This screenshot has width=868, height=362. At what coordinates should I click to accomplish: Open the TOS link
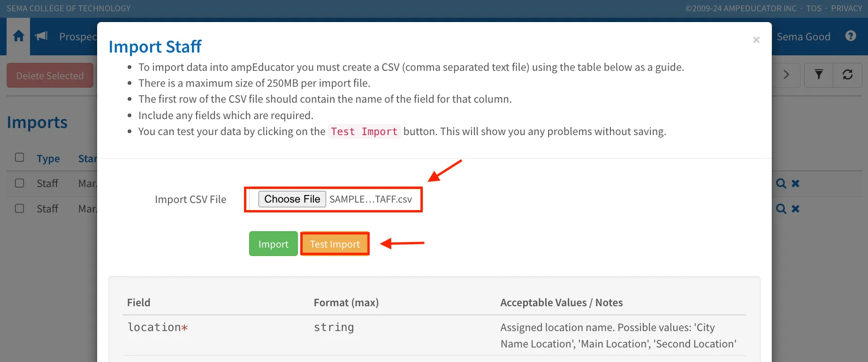(814, 8)
